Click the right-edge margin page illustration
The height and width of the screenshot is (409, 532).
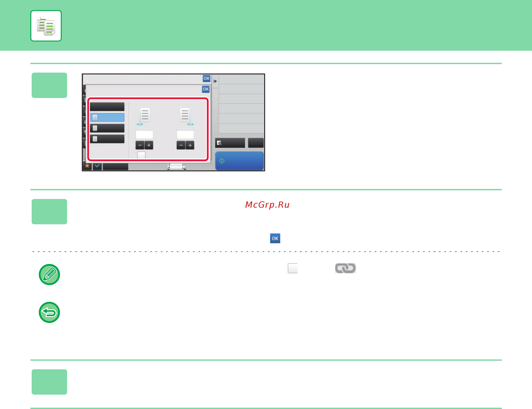[x=185, y=115]
